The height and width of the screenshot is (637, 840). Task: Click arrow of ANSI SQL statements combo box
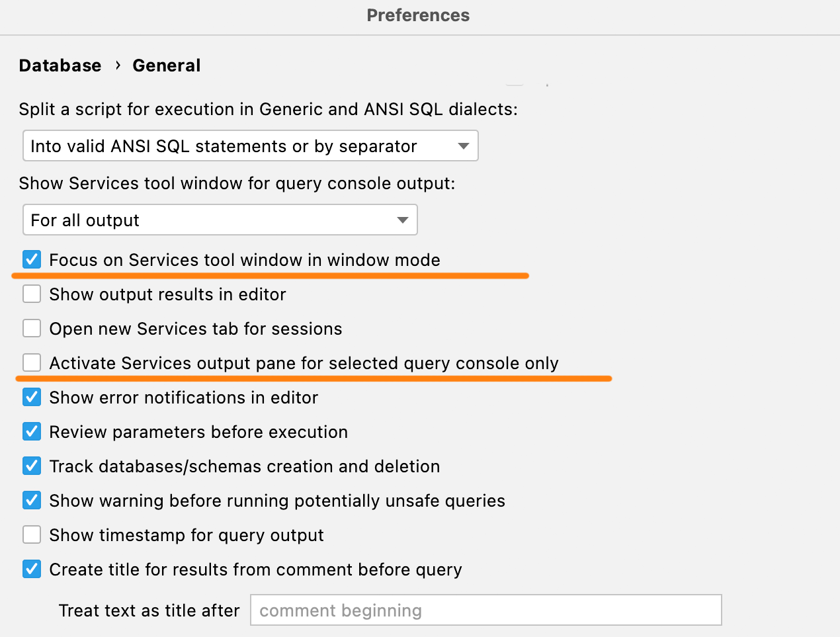464,146
